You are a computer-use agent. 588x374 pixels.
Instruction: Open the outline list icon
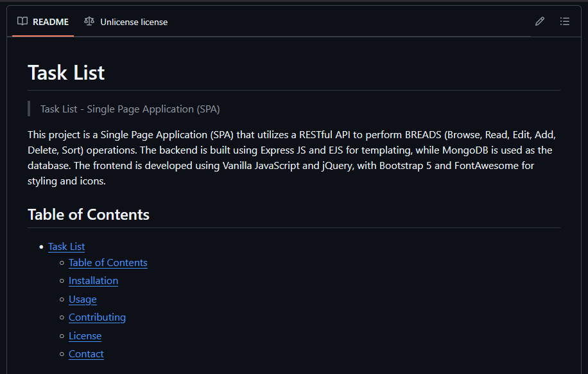(x=564, y=21)
